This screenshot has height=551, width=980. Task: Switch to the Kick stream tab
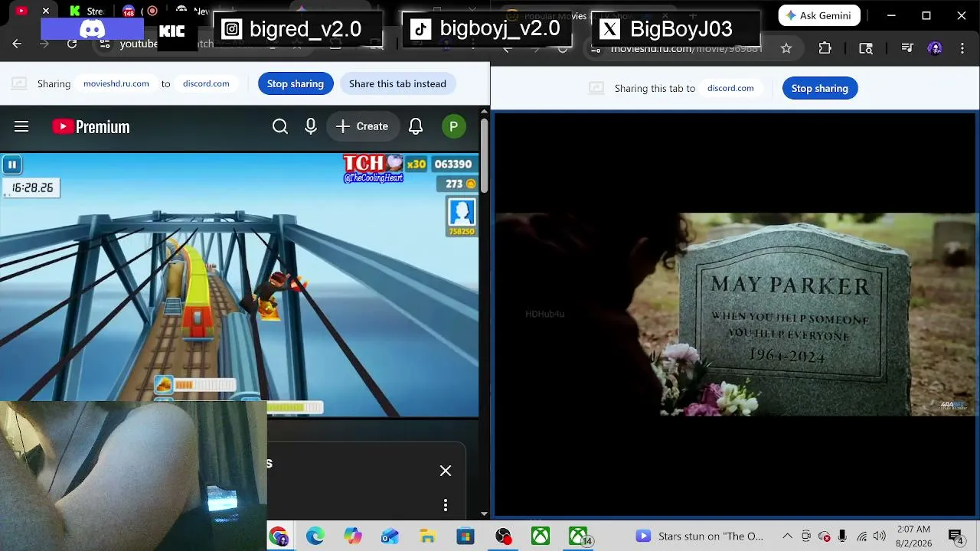[86, 11]
